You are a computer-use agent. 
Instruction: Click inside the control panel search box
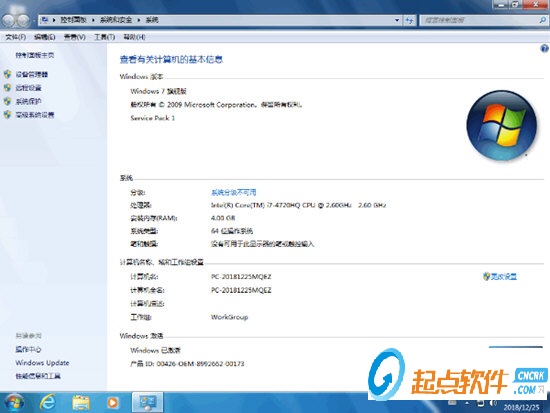(x=479, y=20)
